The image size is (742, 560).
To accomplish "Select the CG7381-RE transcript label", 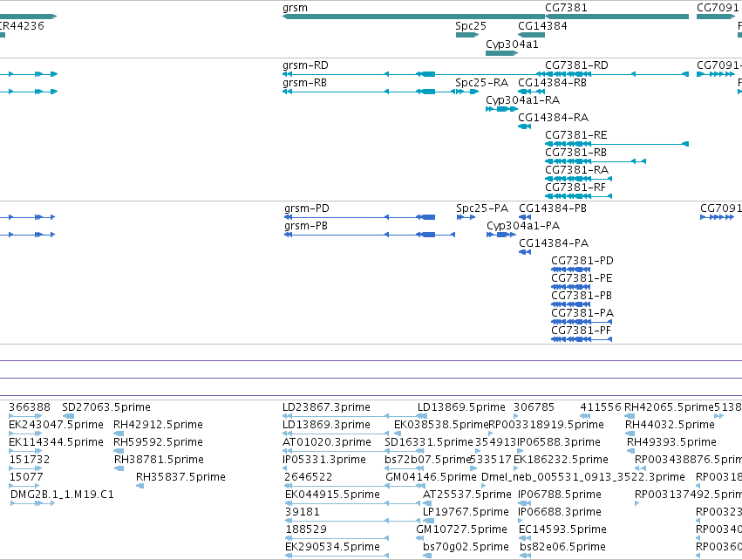I will point(576,135).
